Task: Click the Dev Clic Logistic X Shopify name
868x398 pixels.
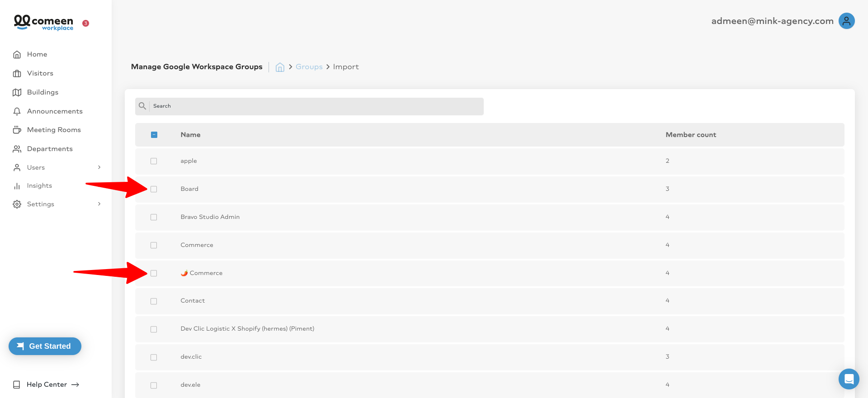Action: (x=247, y=329)
